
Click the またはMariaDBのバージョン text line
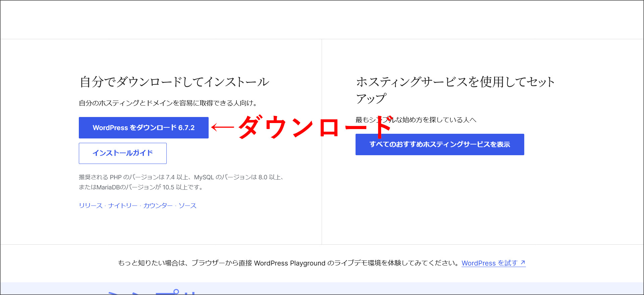(x=141, y=187)
